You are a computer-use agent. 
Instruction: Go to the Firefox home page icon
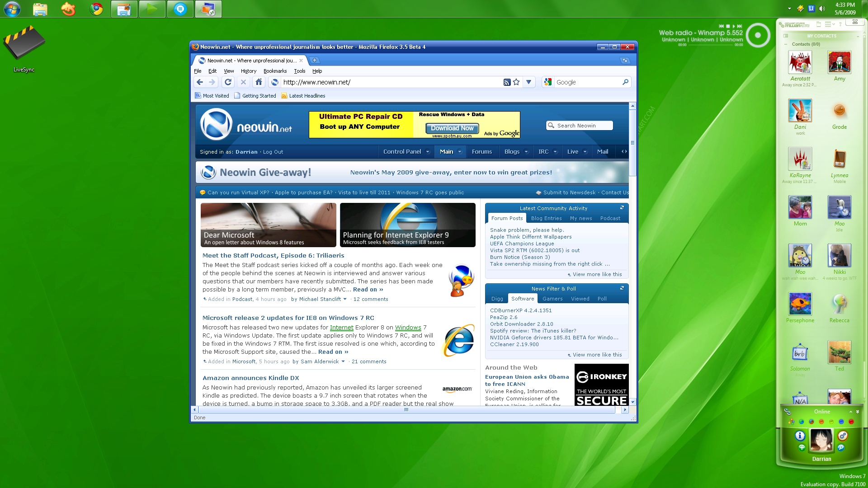259,82
